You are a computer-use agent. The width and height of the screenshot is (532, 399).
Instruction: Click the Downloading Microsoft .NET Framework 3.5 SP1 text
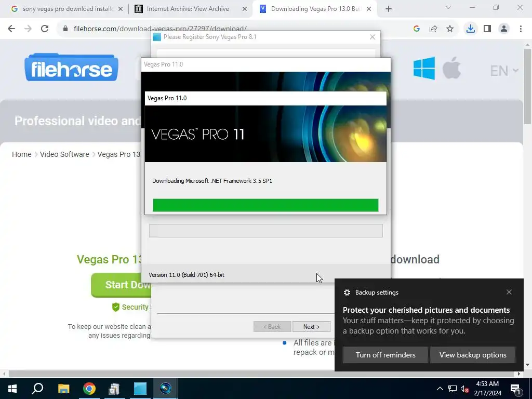pyautogui.click(x=212, y=181)
